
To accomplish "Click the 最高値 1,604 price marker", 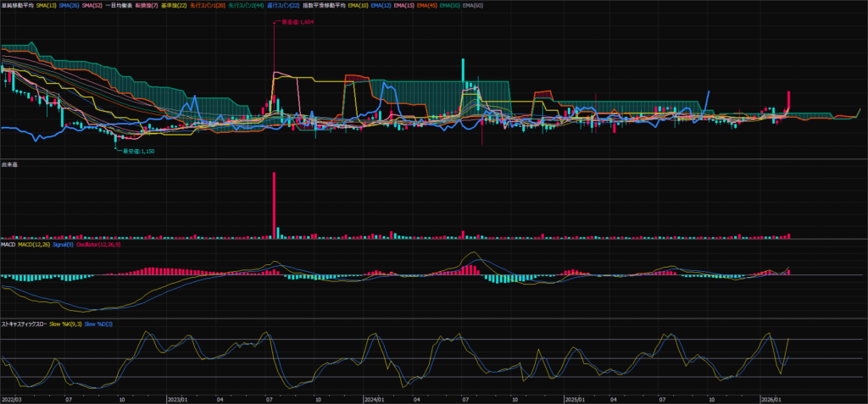I will [296, 23].
